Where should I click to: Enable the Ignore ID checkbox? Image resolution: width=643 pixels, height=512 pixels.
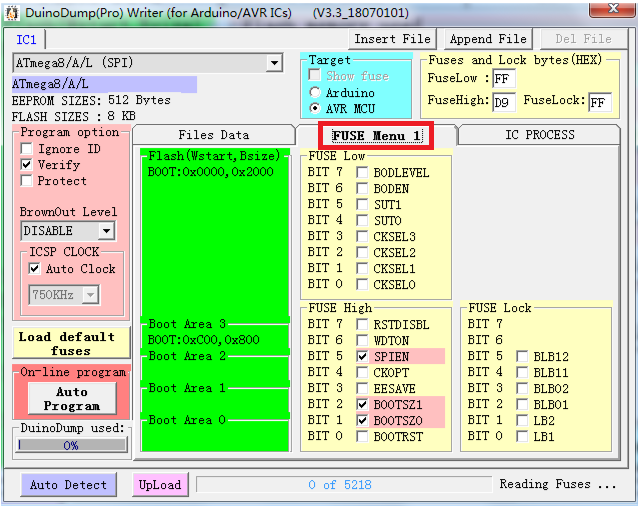coord(27,148)
